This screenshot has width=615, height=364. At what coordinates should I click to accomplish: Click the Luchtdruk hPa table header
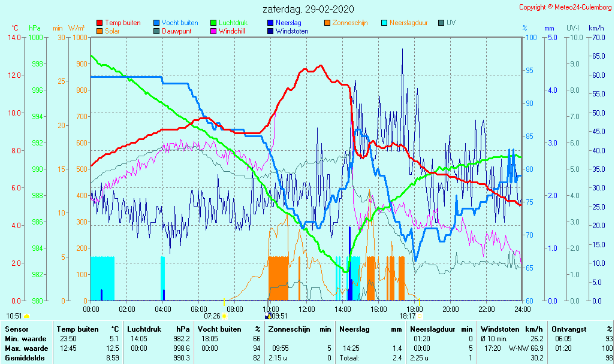(x=158, y=329)
